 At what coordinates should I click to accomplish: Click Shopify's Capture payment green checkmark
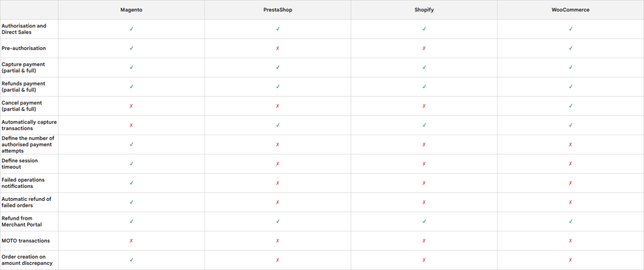point(424,67)
